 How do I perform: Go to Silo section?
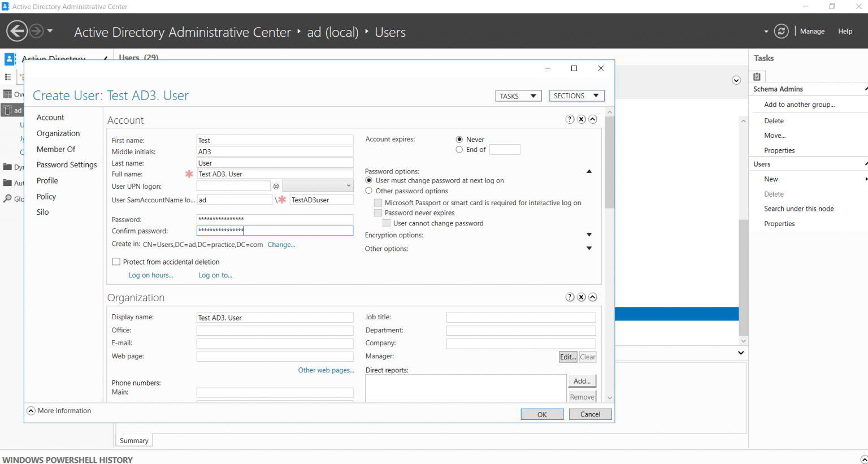point(43,212)
